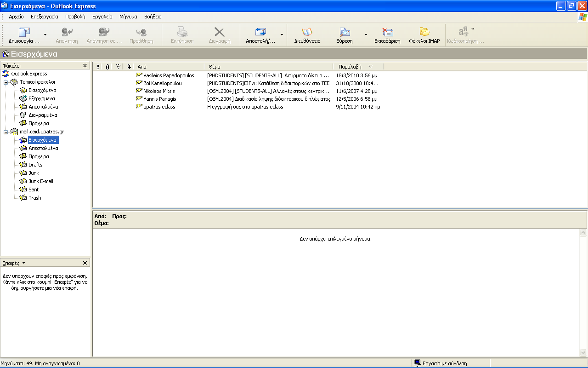Select the Drafts folder
Viewport: 588px width, 368px height.
(35, 165)
